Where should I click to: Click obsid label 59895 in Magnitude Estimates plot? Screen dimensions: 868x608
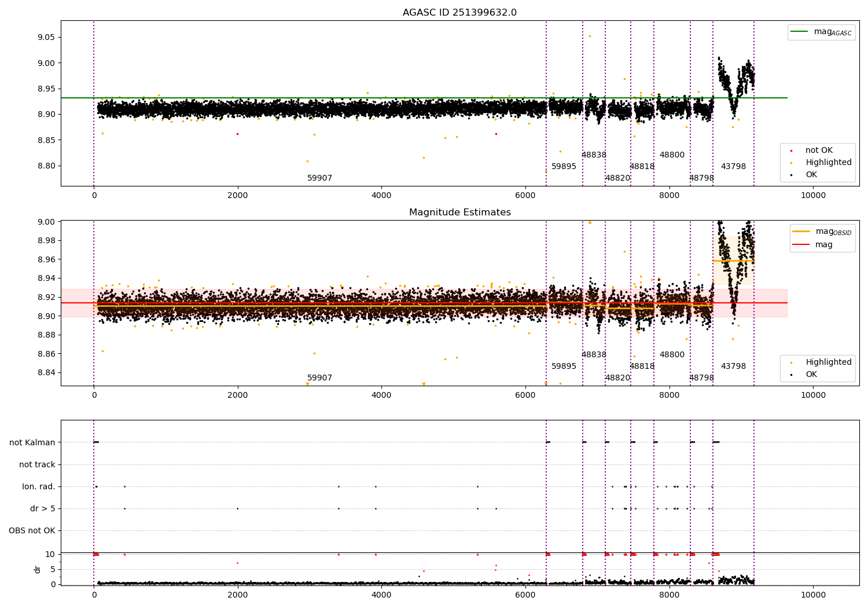coord(564,367)
